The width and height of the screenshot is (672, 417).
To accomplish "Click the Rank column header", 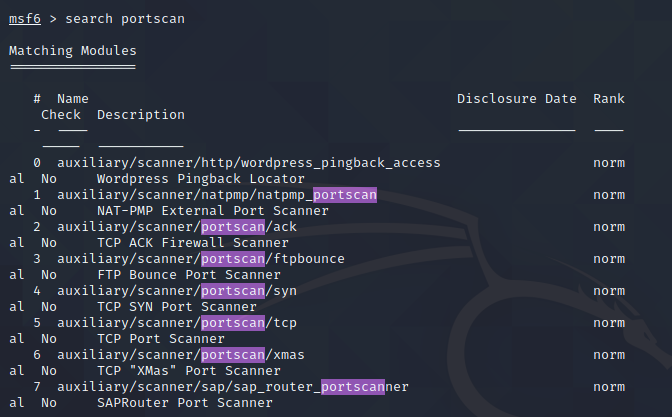I will point(609,99).
